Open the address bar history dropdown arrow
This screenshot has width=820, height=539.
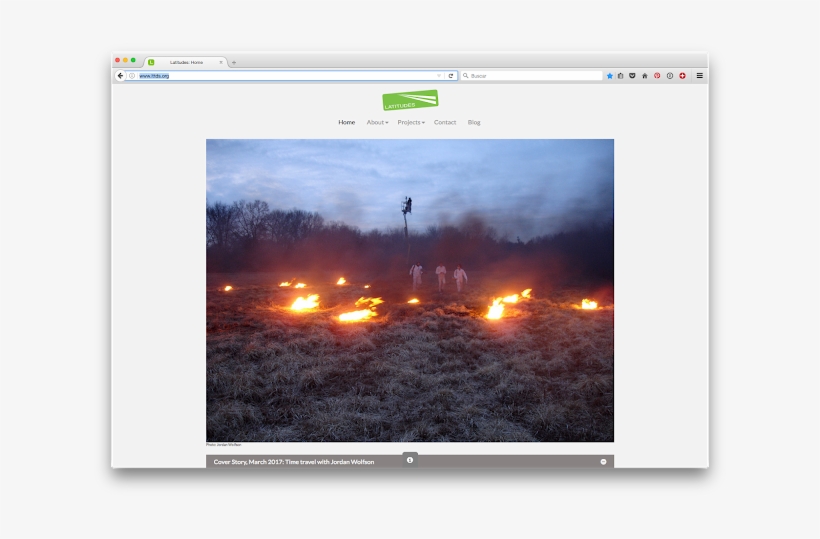point(438,76)
